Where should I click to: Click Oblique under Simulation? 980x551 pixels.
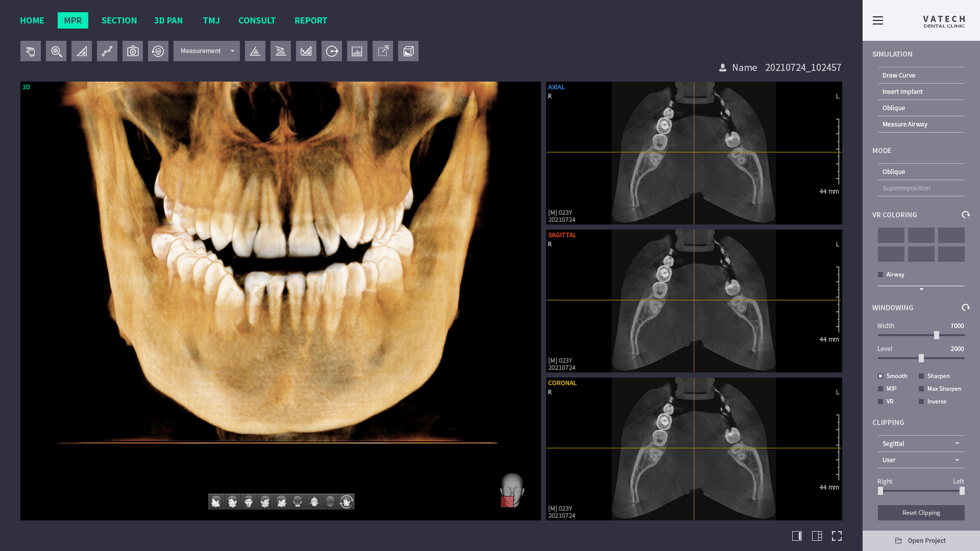click(921, 108)
